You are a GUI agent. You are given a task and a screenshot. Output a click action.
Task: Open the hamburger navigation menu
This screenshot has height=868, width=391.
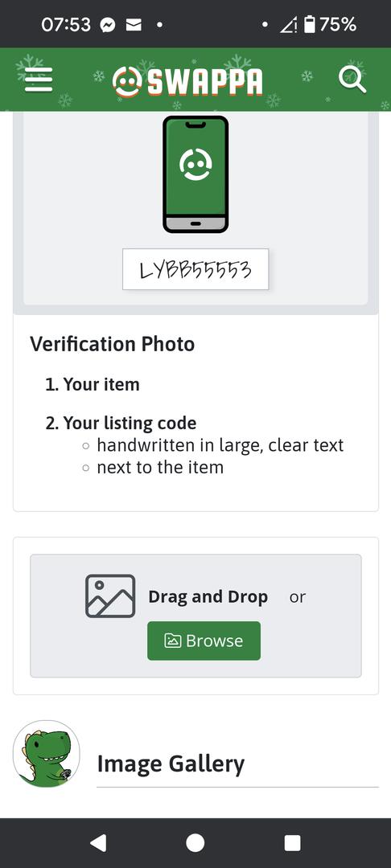(39, 80)
